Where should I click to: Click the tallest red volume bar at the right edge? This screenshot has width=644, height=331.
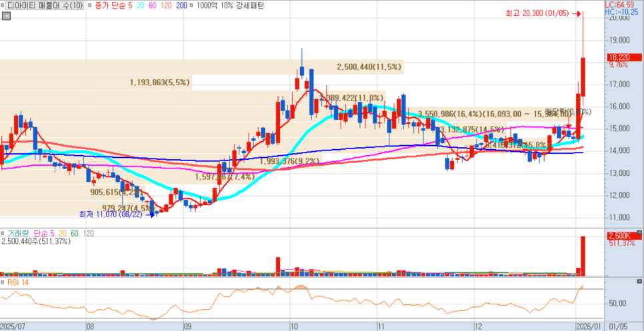point(583,256)
